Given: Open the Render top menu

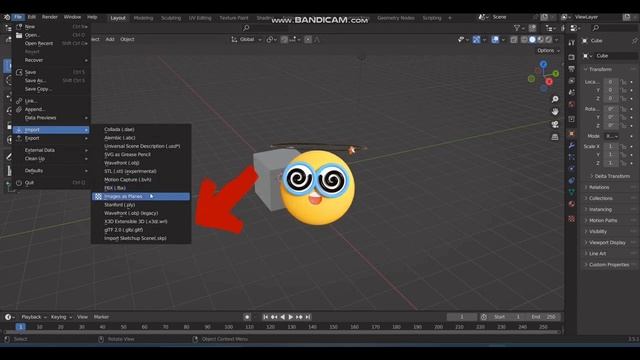Looking at the screenshot, I should point(49,17).
